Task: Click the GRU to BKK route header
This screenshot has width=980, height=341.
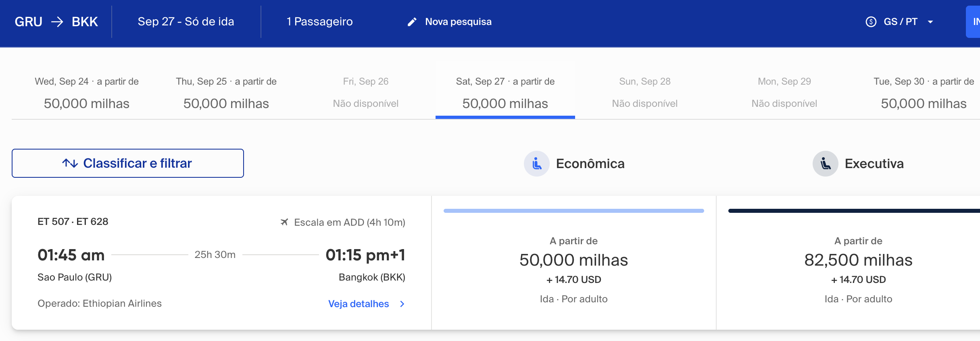Action: click(x=56, y=22)
